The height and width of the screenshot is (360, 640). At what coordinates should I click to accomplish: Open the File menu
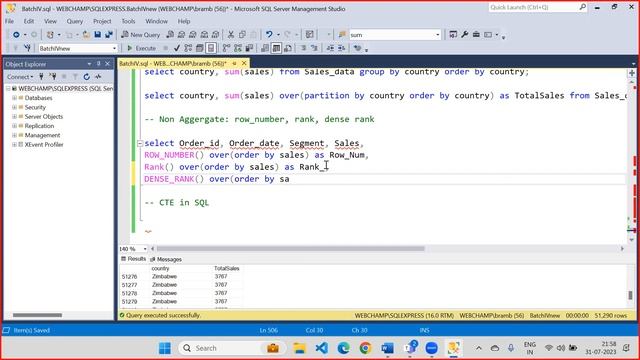[x=9, y=21]
